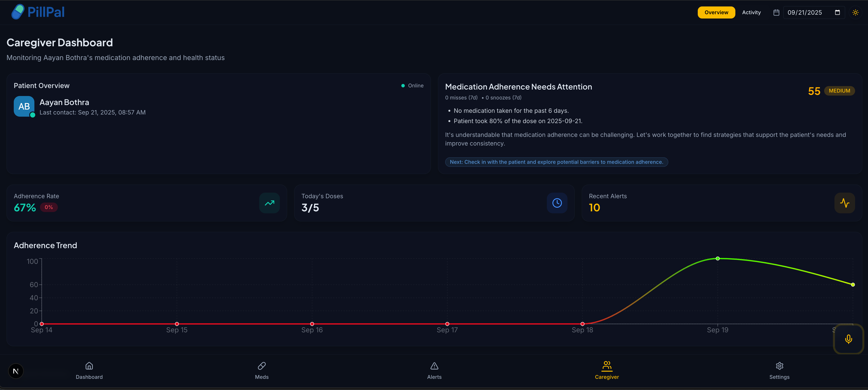Click the adherence trending-up arrow icon
Viewport: 868px width, 390px height.
(269, 203)
